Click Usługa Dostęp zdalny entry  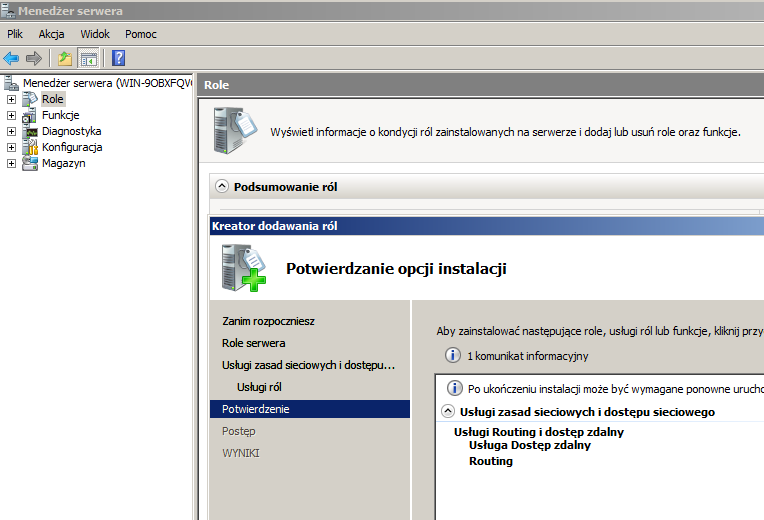(530, 445)
